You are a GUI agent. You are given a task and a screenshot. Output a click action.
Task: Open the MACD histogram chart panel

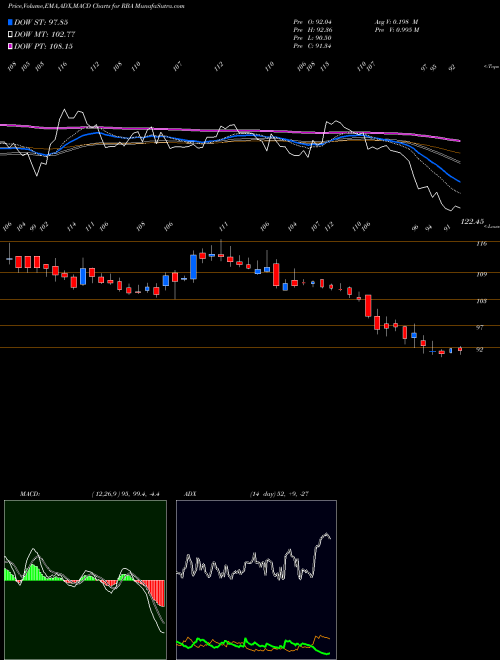click(x=85, y=580)
